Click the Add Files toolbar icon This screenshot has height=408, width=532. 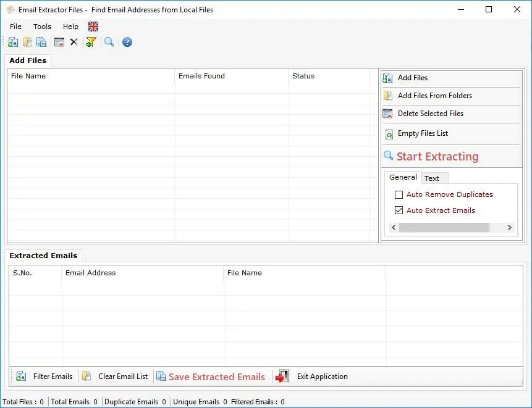(x=13, y=43)
